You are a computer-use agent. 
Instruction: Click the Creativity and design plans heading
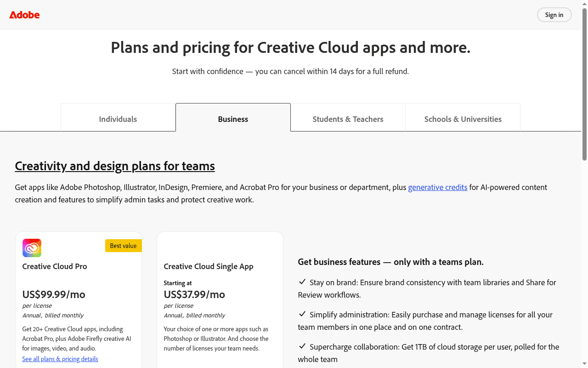(x=115, y=166)
